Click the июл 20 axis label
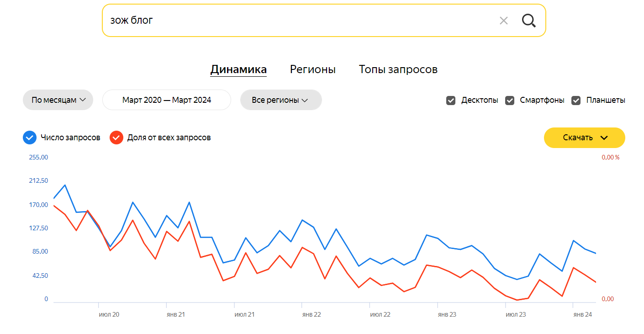 pyautogui.click(x=109, y=314)
